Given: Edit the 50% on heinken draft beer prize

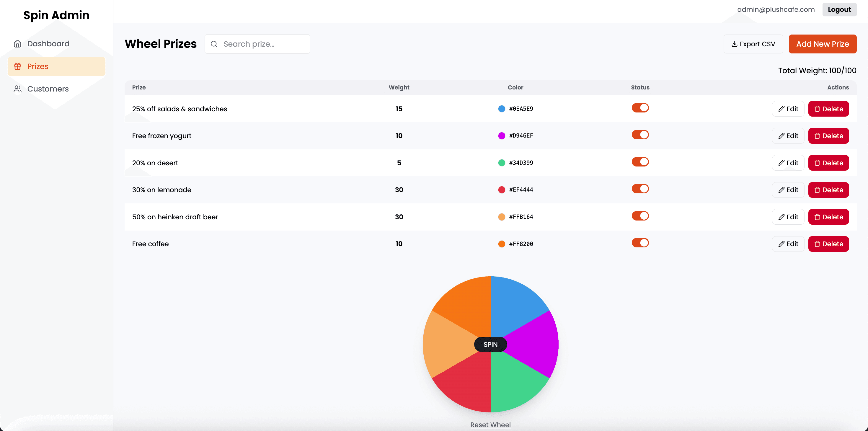Looking at the screenshot, I should [788, 217].
